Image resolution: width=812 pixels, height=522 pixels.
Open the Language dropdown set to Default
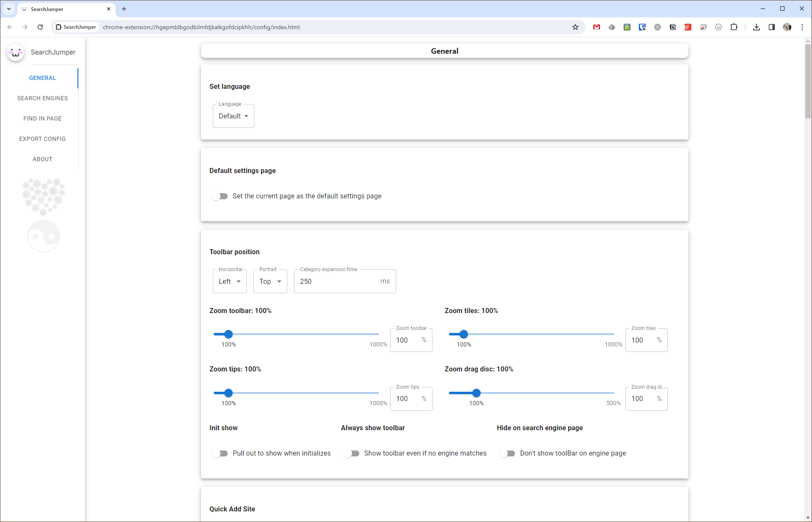click(x=234, y=116)
